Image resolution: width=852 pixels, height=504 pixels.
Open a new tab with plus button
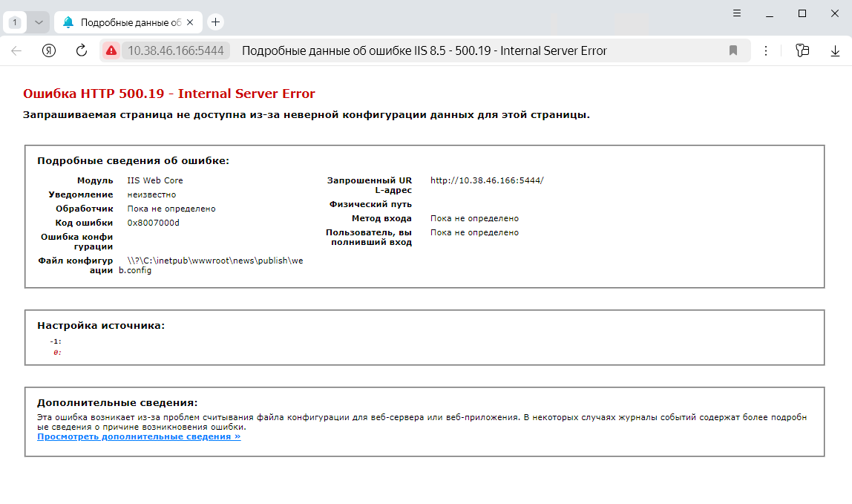point(216,22)
